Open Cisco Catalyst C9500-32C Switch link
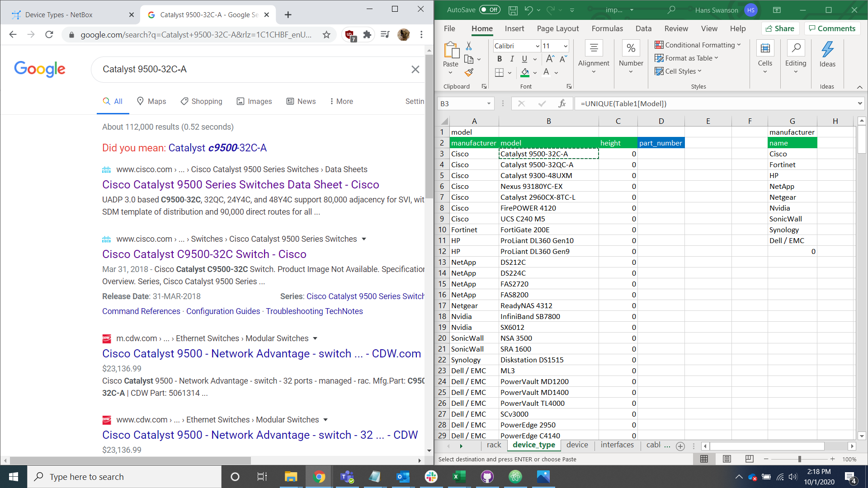Image resolution: width=868 pixels, height=488 pixels. [204, 254]
